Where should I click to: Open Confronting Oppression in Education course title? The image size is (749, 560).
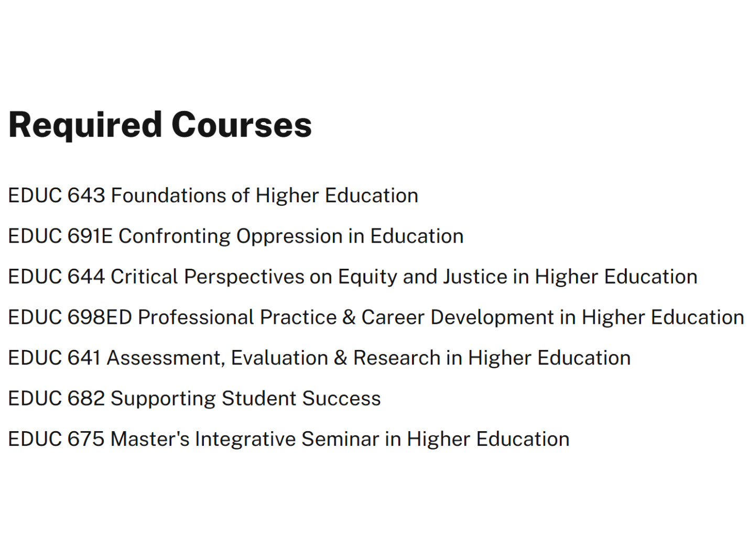coord(291,236)
